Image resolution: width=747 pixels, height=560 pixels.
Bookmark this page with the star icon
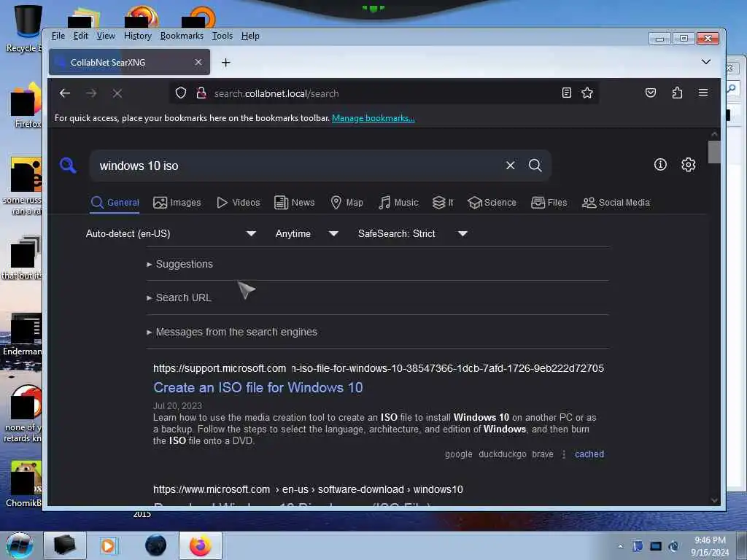(x=587, y=93)
